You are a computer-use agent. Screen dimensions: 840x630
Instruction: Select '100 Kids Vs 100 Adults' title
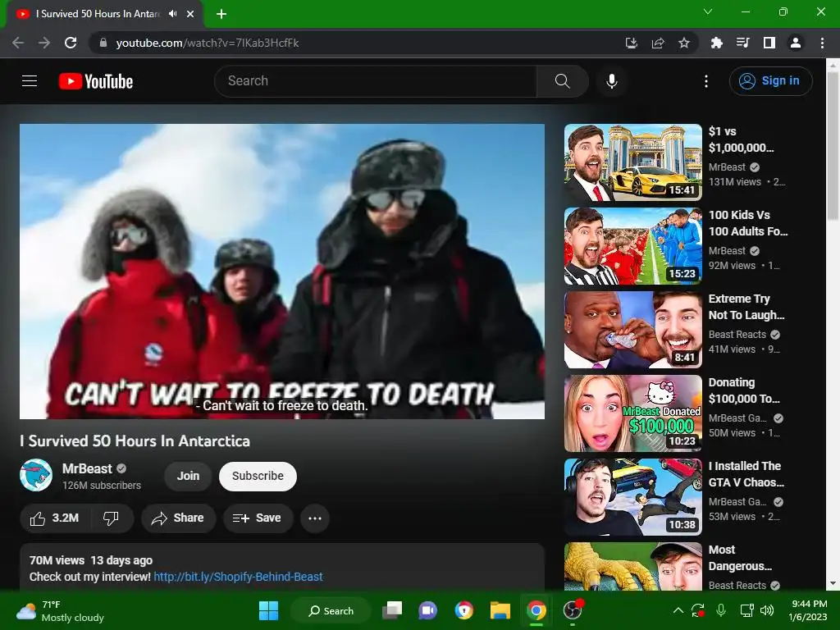(x=748, y=223)
